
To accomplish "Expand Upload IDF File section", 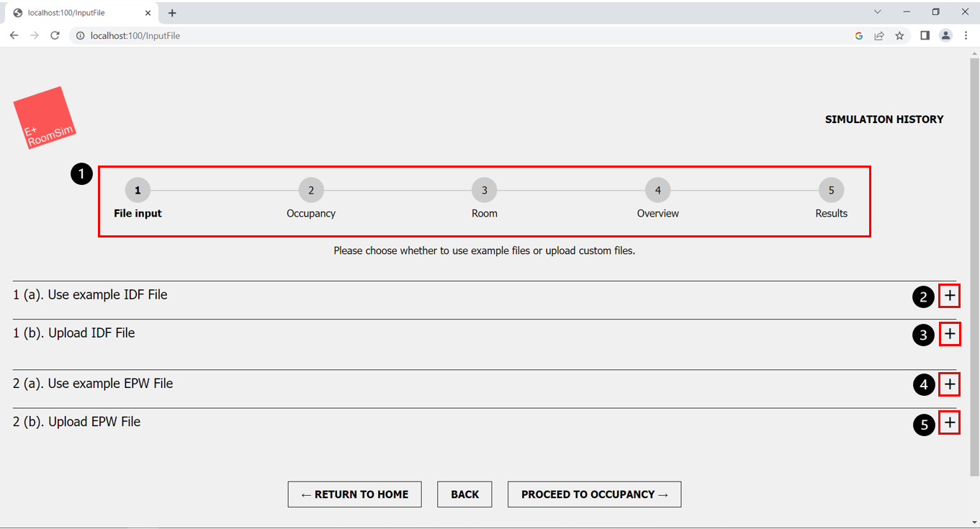I will point(950,334).
